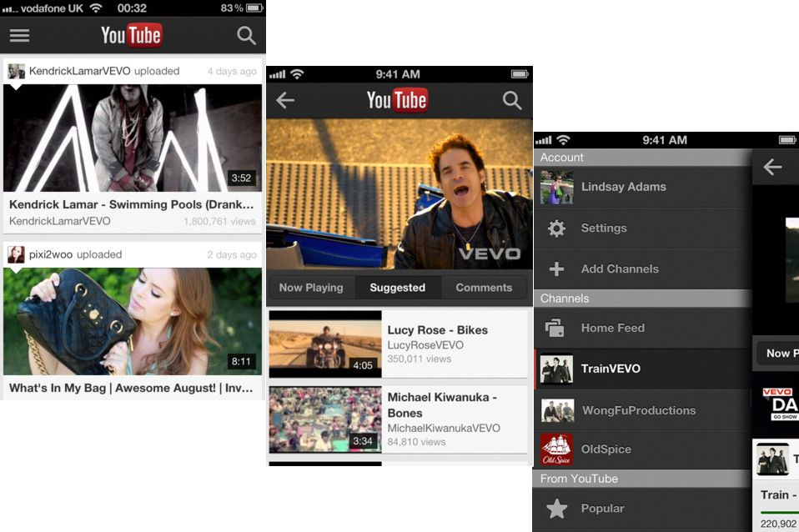Image resolution: width=799 pixels, height=532 pixels.
Task: Click the 1,800,761 views count
Action: point(219,221)
